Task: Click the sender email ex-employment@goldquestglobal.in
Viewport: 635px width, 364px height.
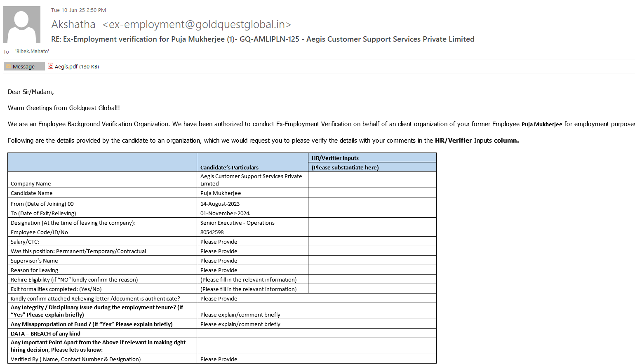Action: point(197,25)
